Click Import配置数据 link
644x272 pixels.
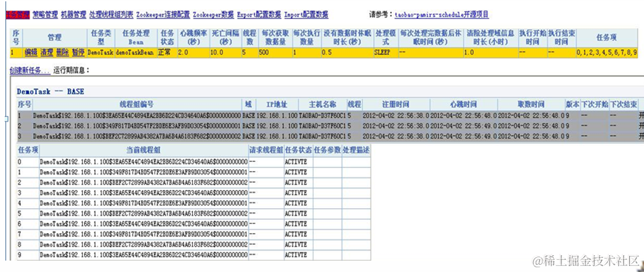pyautogui.click(x=306, y=15)
